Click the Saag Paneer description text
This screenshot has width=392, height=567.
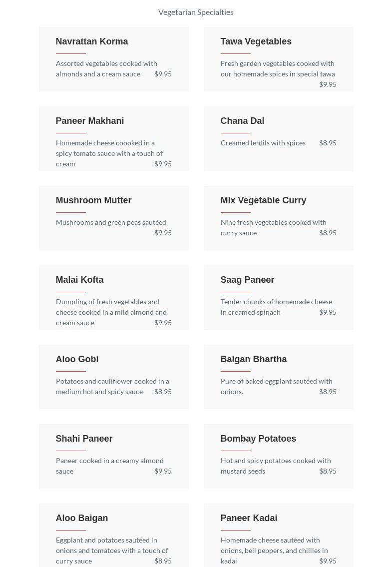click(276, 307)
